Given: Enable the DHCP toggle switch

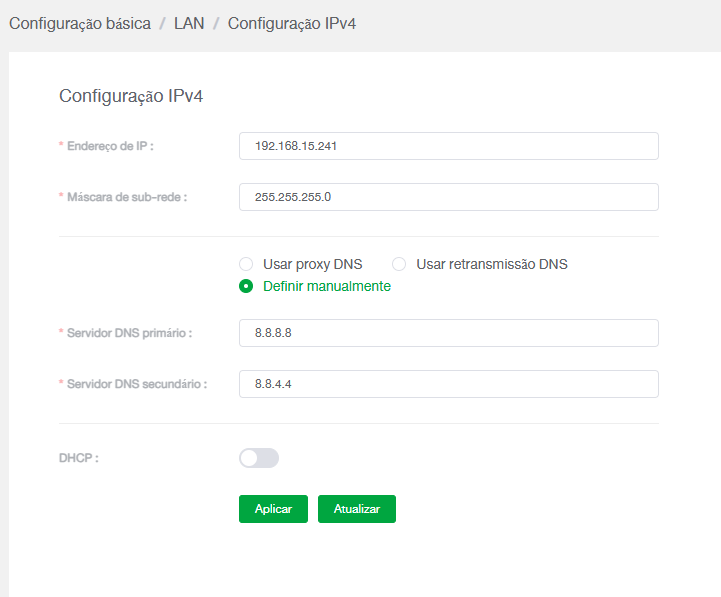Looking at the screenshot, I should coord(259,458).
